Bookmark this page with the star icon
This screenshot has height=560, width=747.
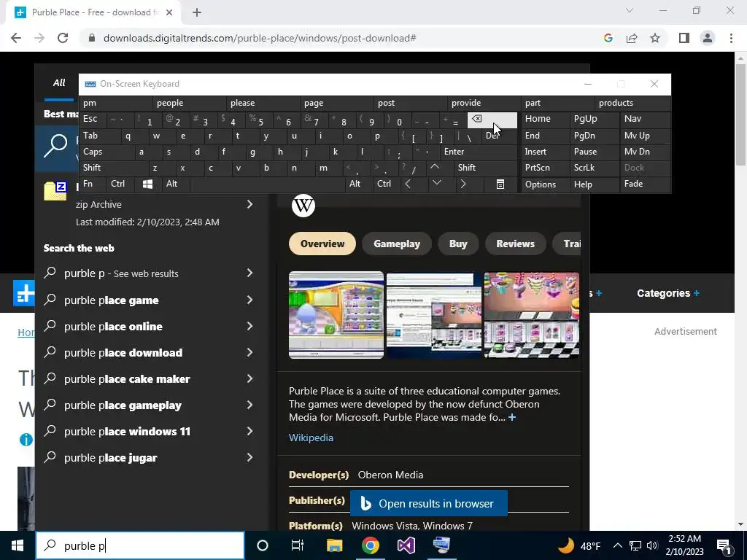click(655, 38)
